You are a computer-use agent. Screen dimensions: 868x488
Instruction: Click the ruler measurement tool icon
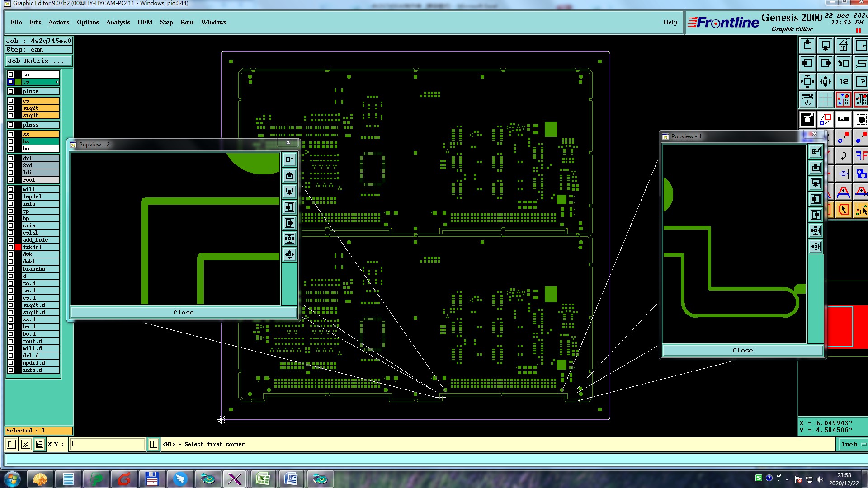tap(843, 120)
